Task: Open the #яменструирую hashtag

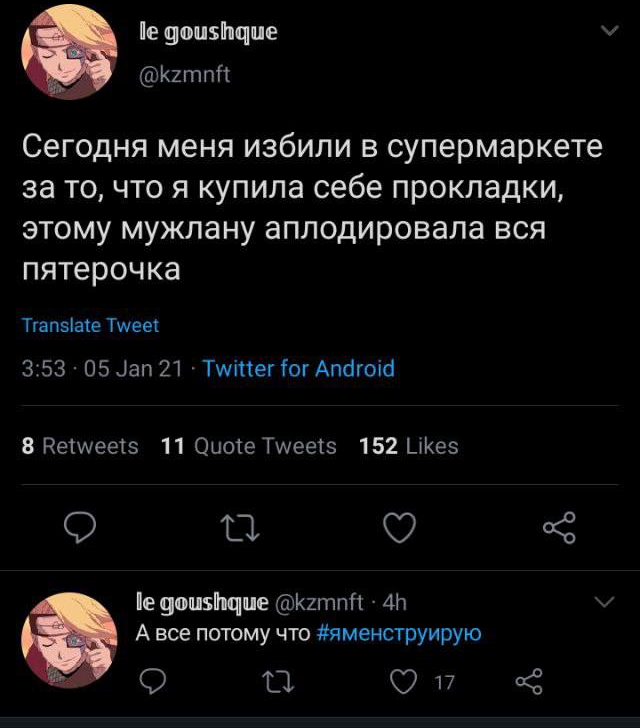Action: 399,633
